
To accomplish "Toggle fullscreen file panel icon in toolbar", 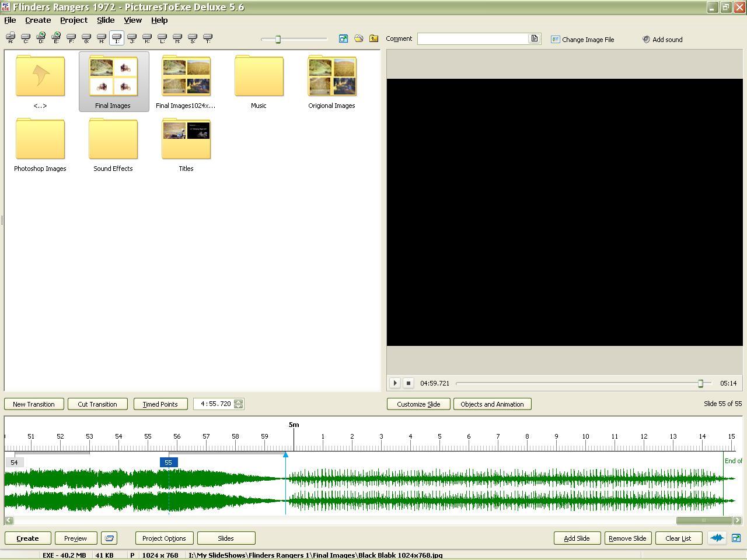I will [x=343, y=38].
